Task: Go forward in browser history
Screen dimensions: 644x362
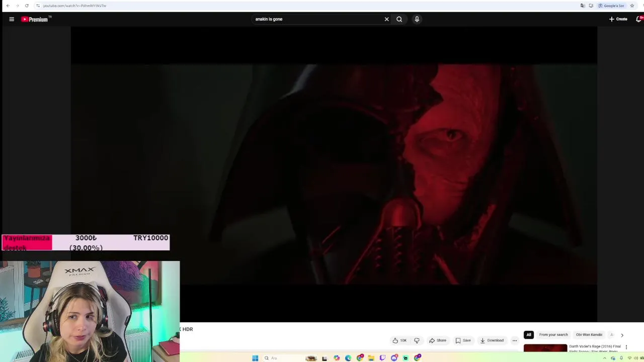Action: click(x=17, y=6)
